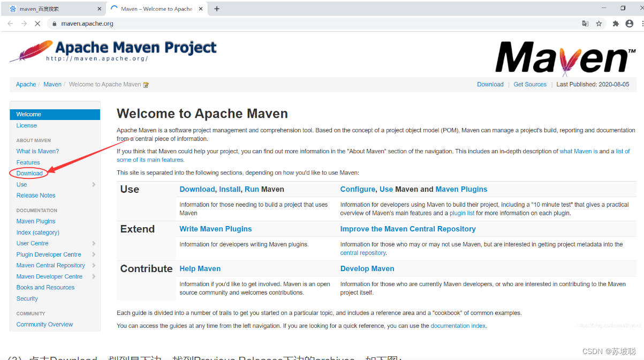Open a new tab with the plus icon
Image resolution: width=644 pixels, height=360 pixels.
(217, 9)
